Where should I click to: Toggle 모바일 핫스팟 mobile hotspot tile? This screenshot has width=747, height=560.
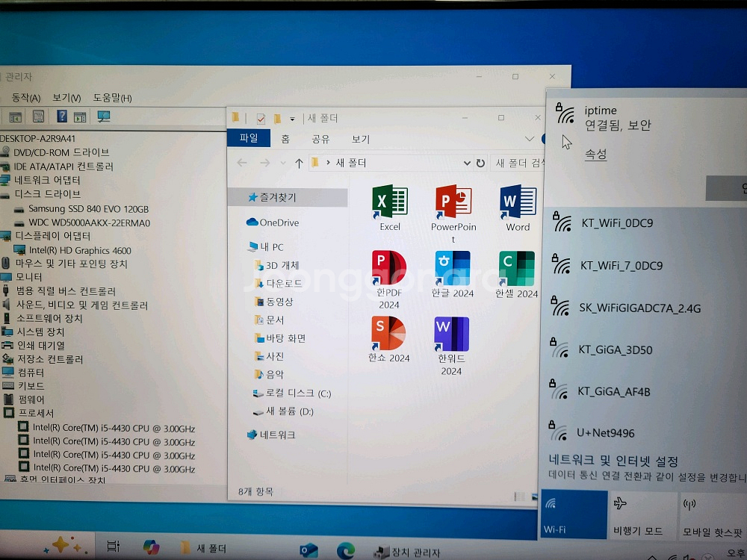(x=711, y=514)
